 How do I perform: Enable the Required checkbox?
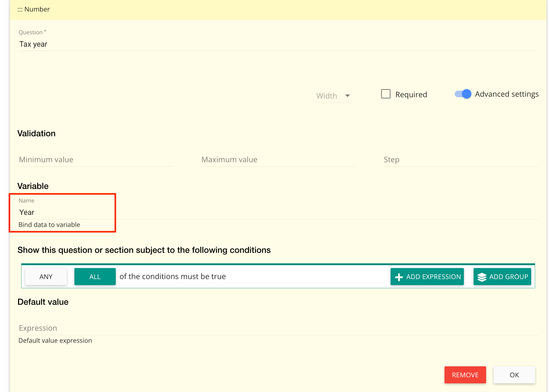tap(385, 94)
